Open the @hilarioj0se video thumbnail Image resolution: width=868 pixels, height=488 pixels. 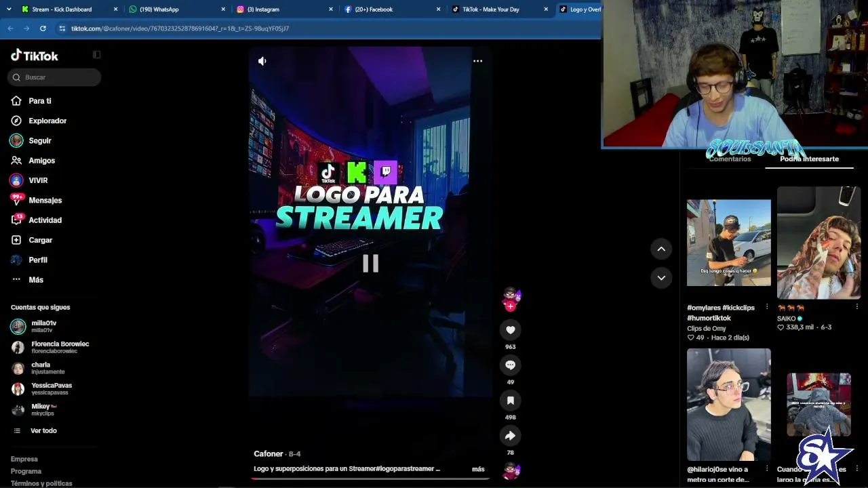pyautogui.click(x=729, y=405)
